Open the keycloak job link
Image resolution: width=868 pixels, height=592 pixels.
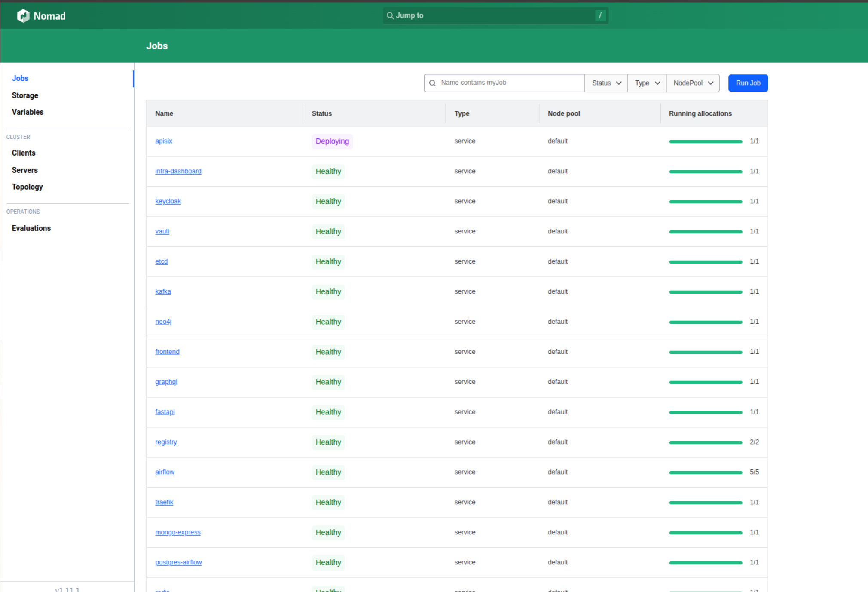coord(168,201)
